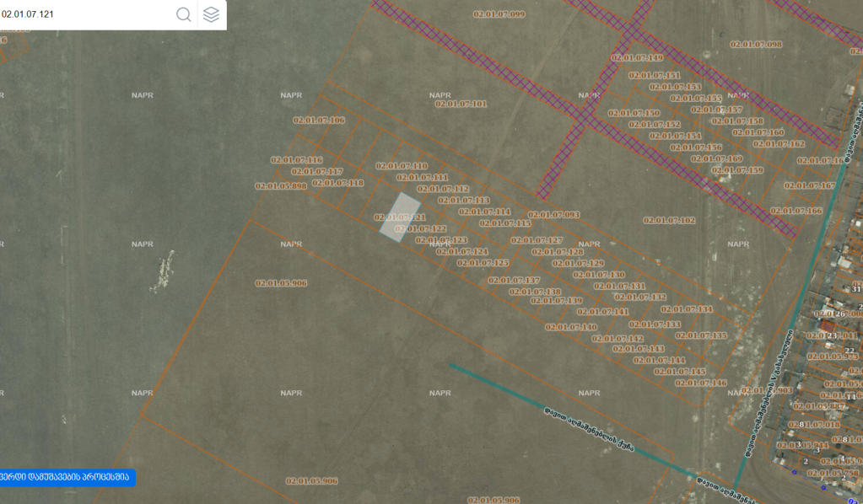Click parcel label 02.01.07.143

click(639, 349)
